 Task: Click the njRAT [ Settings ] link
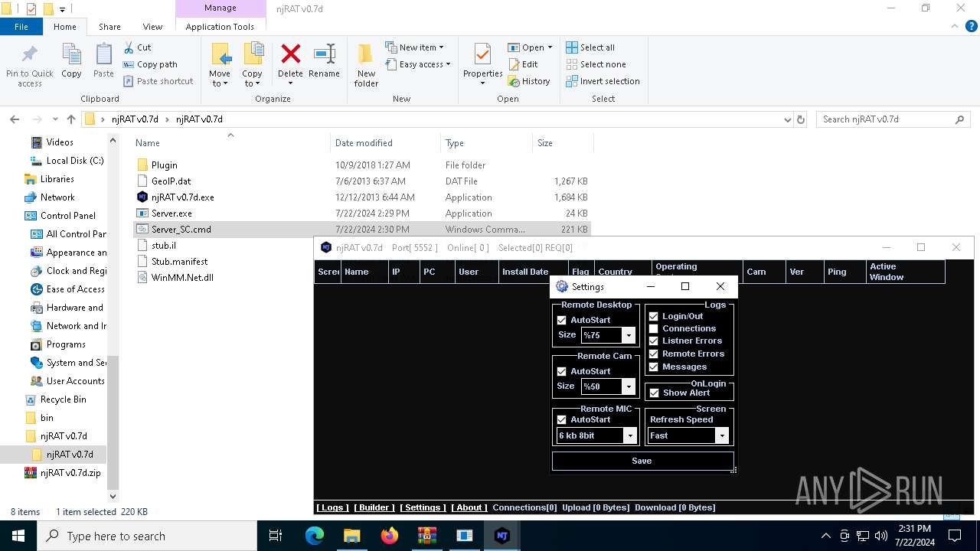[x=423, y=507]
